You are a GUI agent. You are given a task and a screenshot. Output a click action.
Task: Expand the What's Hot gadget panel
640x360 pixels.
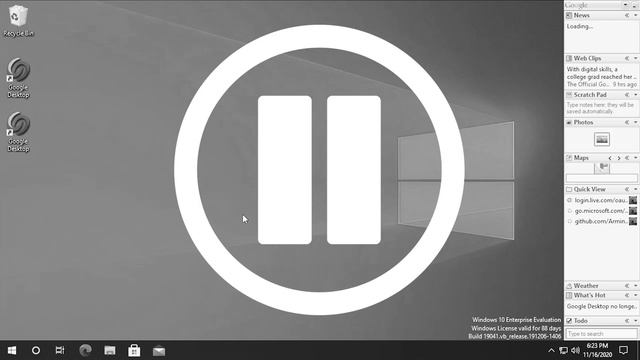click(627, 295)
